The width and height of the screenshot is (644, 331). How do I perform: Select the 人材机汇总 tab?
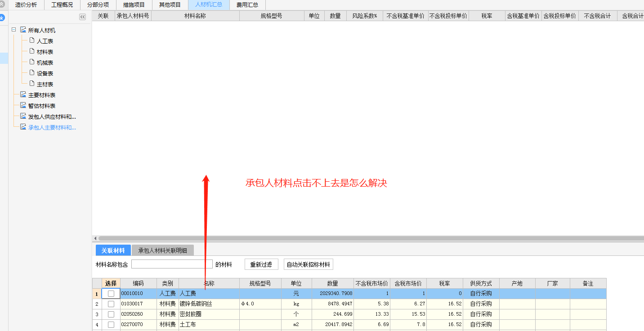209,5
